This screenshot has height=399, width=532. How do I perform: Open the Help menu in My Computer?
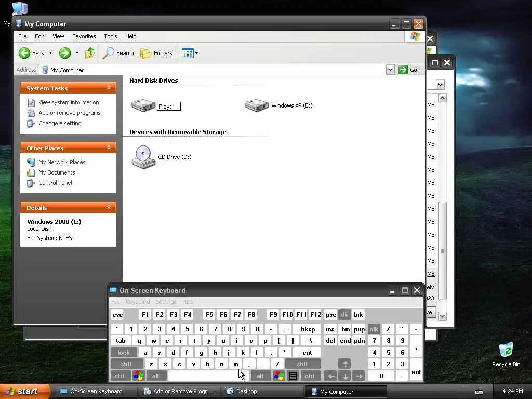click(x=130, y=36)
